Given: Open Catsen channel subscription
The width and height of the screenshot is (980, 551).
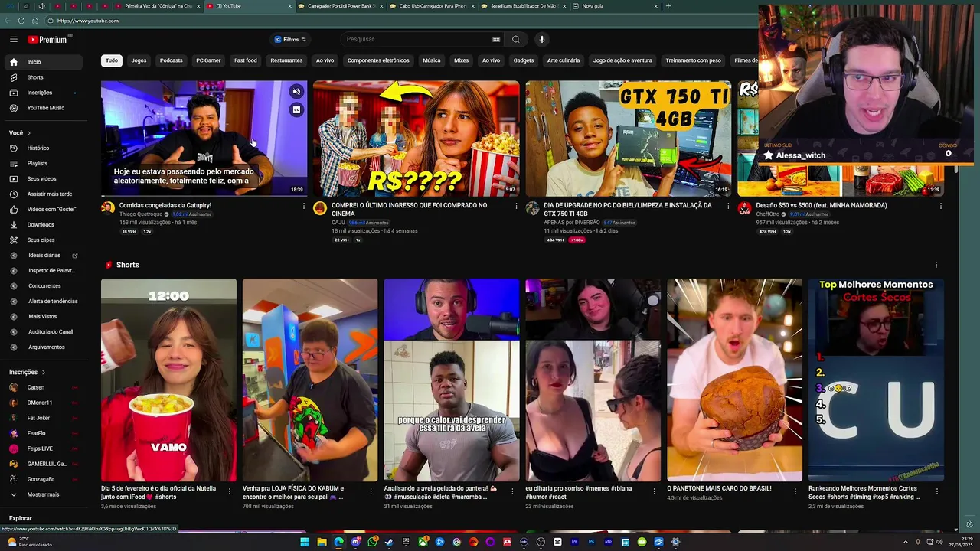Looking at the screenshot, I should 43,387.
